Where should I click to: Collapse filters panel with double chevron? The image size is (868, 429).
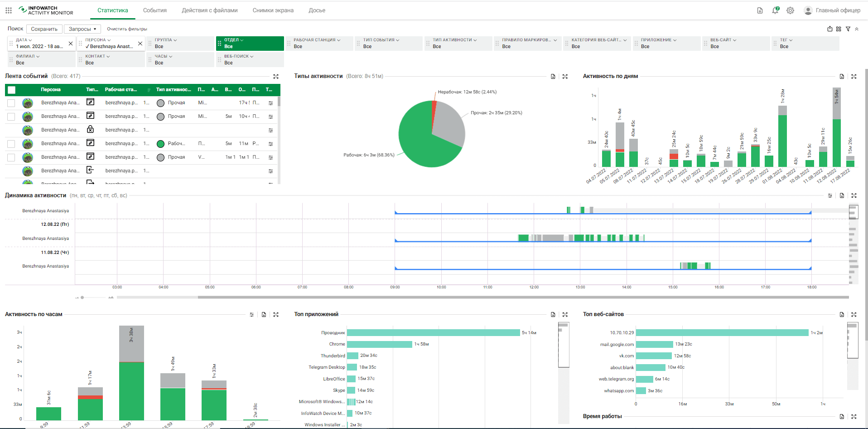[857, 29]
